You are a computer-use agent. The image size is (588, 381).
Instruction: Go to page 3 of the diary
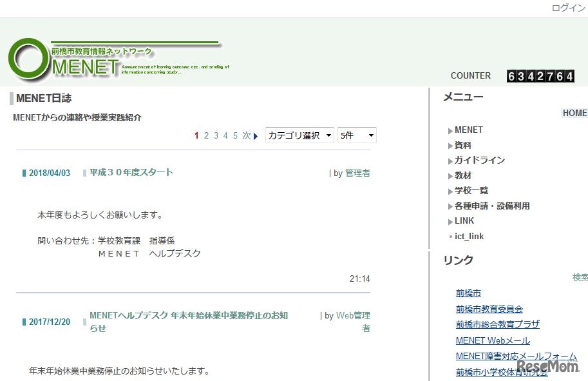[215, 136]
